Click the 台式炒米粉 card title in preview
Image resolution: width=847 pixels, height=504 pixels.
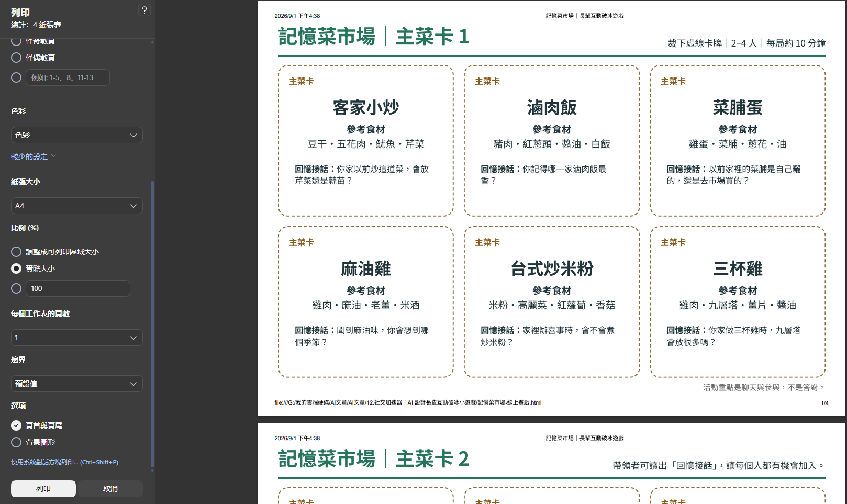pyautogui.click(x=552, y=268)
